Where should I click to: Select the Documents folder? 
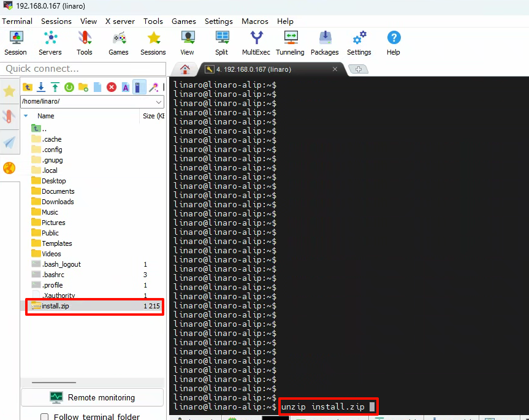pos(53,191)
